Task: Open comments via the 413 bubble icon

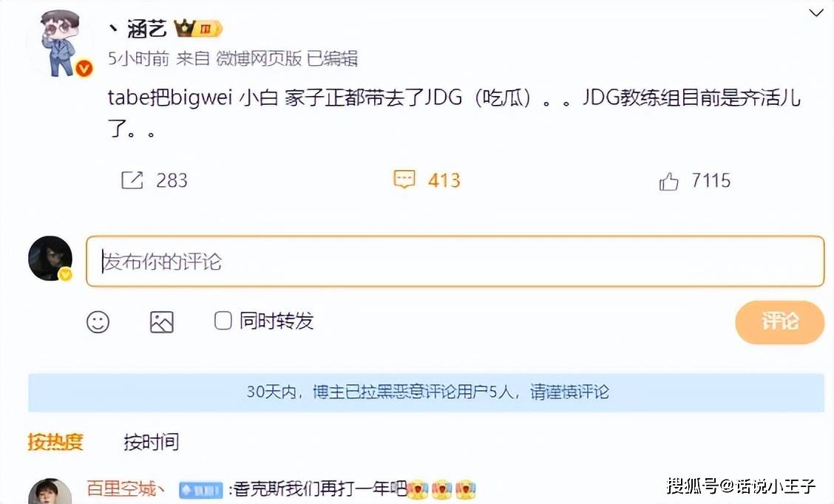Action: [404, 179]
